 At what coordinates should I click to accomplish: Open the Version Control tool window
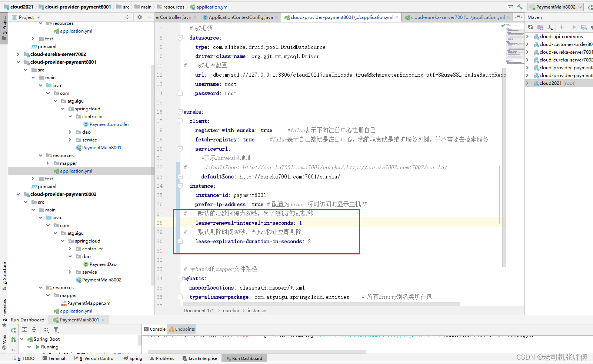94,358
